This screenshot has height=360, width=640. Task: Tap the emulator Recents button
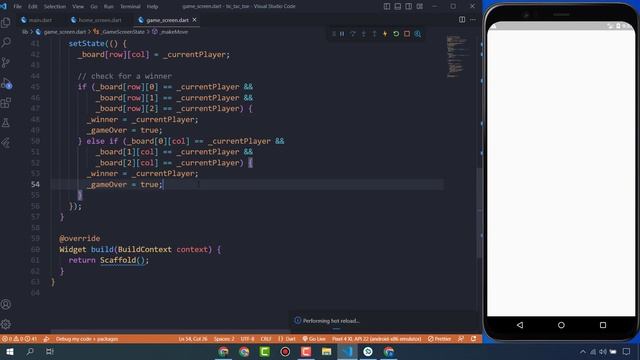[603, 325]
